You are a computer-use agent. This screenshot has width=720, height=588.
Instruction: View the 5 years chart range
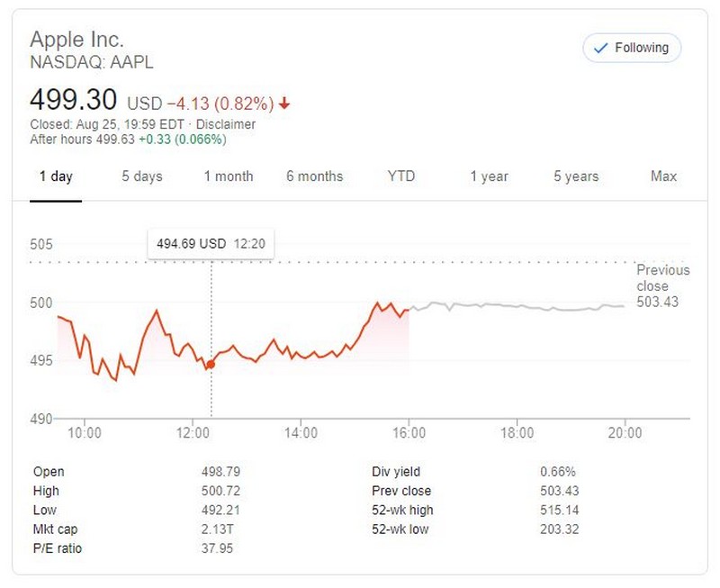click(x=576, y=176)
